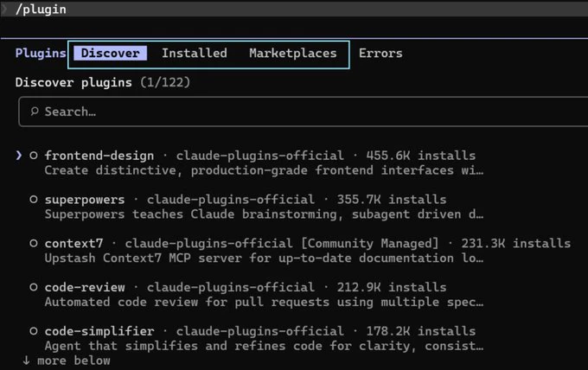Toggle the frontend-design plugin circle

pos(34,156)
